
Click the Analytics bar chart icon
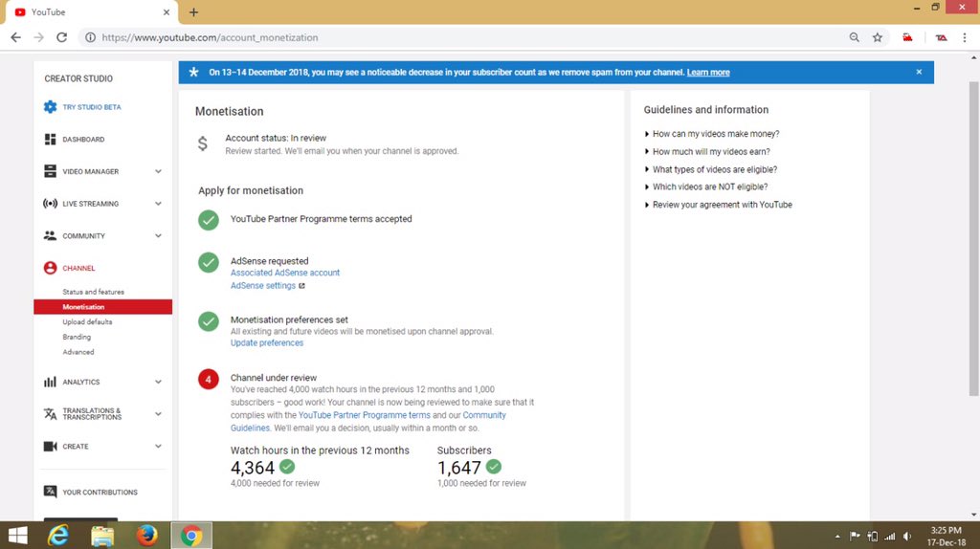pyautogui.click(x=50, y=382)
